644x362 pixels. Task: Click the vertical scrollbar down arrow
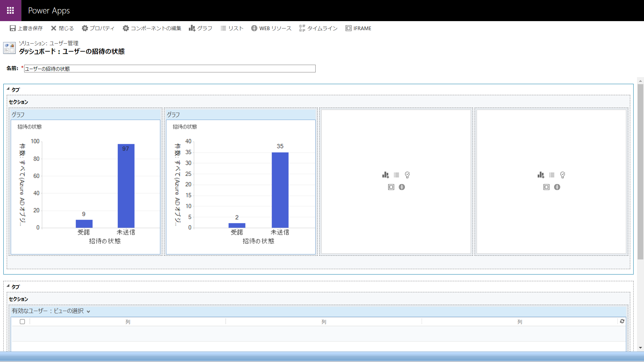pyautogui.click(x=640, y=348)
